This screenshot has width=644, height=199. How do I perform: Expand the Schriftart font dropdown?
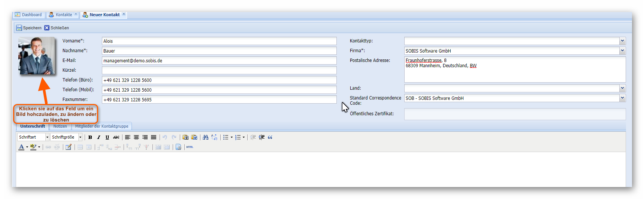coord(47,137)
